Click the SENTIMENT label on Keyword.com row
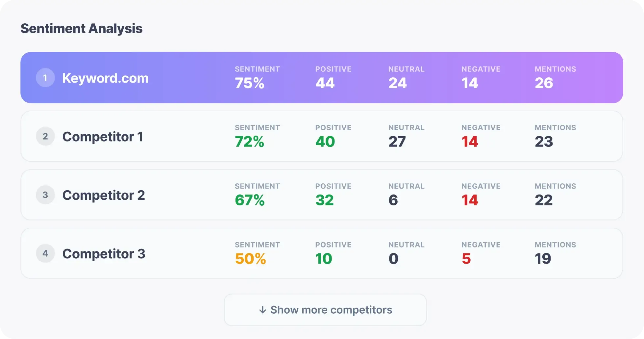This screenshot has height=339, width=644. click(258, 69)
